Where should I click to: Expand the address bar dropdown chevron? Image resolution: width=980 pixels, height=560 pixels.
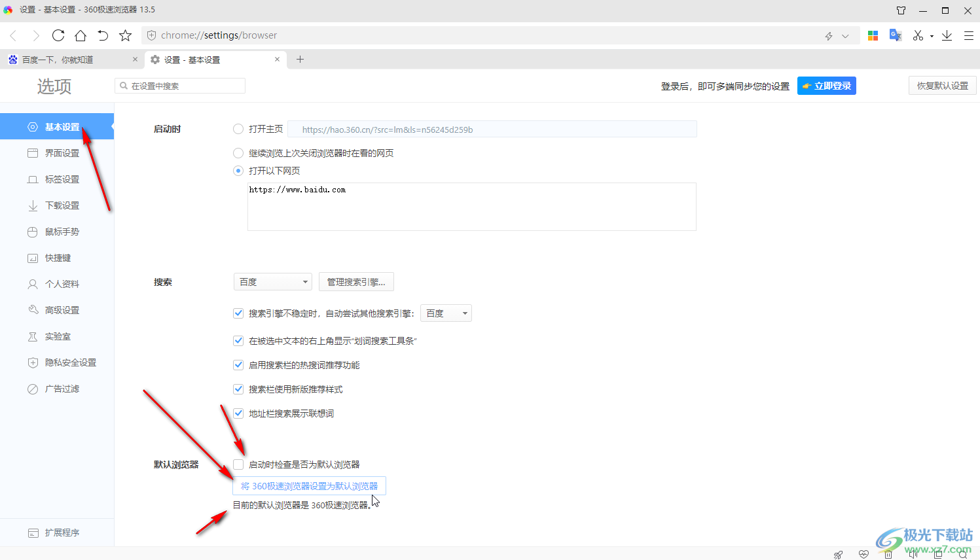coord(845,36)
